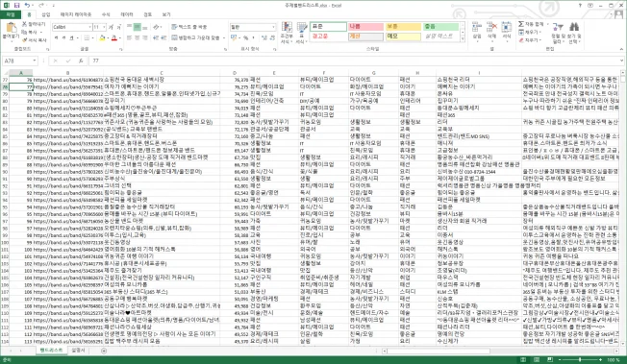
Task: Toggle bottom vertical alignment
Action: [144, 27]
